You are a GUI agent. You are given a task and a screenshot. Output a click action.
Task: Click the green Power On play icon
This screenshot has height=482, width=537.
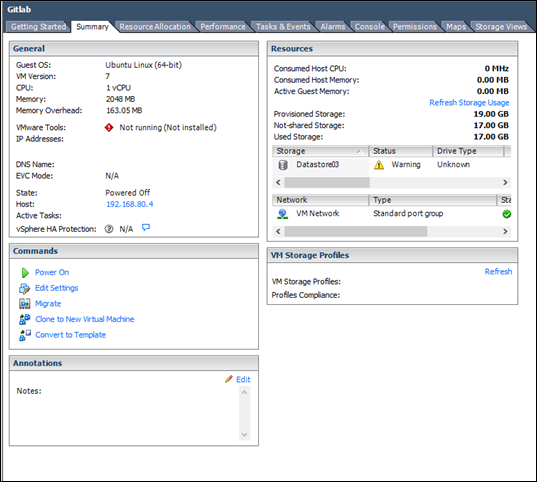click(25, 273)
